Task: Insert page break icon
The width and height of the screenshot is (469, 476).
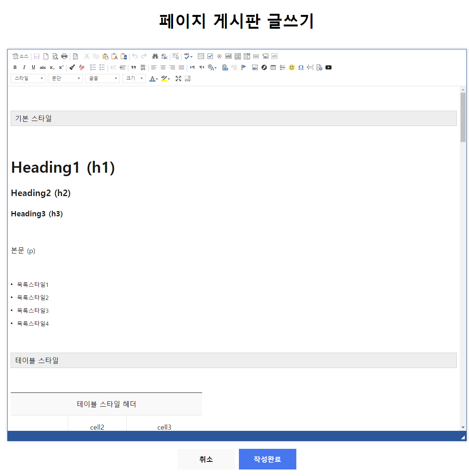Action: pos(310,67)
